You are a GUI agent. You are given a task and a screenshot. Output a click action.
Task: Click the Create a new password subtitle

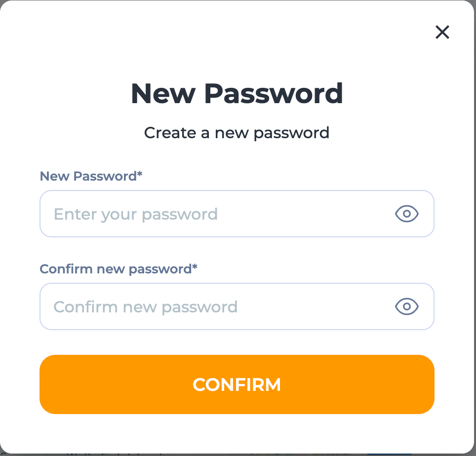[x=237, y=132]
